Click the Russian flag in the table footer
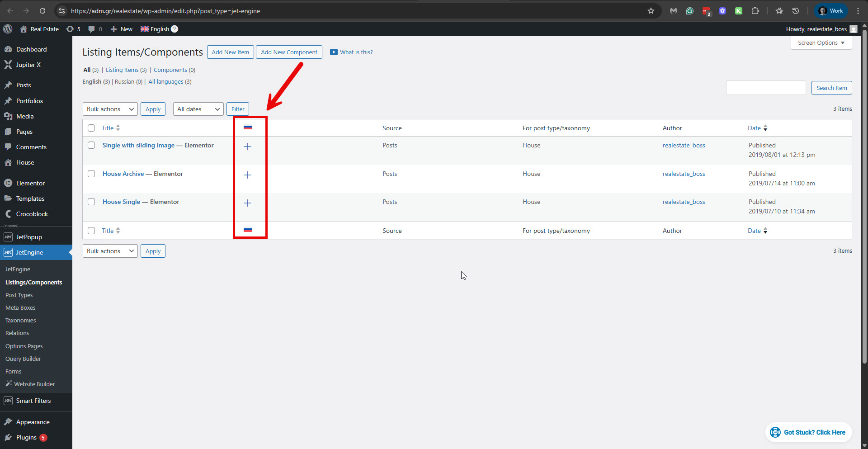868x449 pixels. point(248,230)
